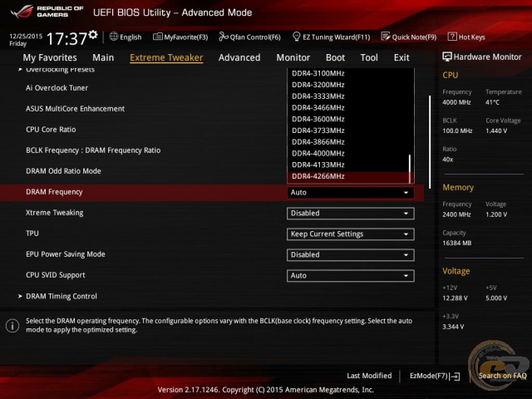The width and height of the screenshot is (532, 399).
Task: Click memory capacity 16384 MB value
Action: (456, 243)
